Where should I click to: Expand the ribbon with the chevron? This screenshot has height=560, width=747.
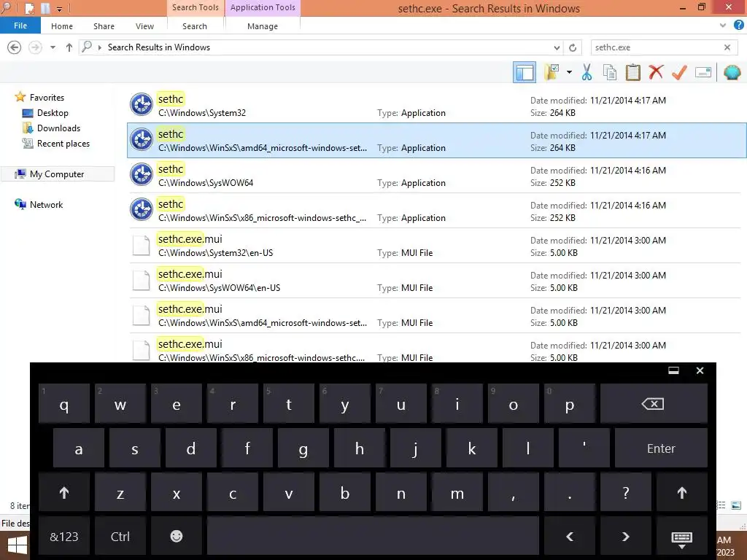(723, 26)
